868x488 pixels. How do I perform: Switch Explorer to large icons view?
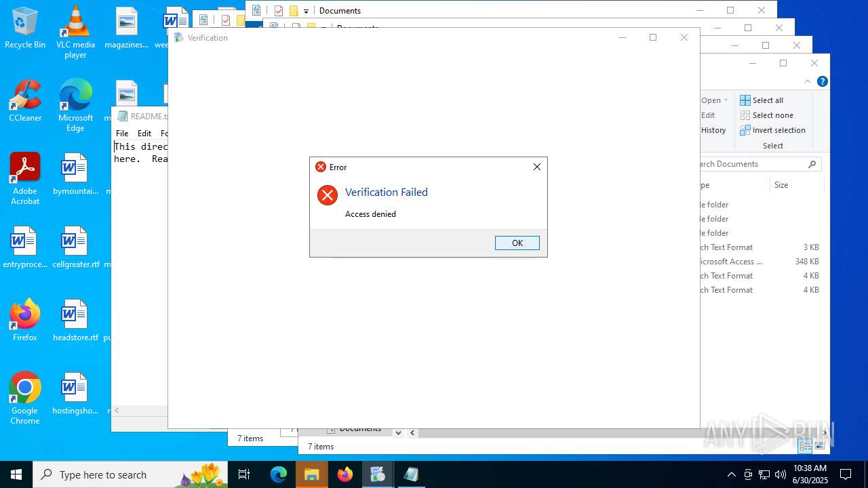pos(819,445)
